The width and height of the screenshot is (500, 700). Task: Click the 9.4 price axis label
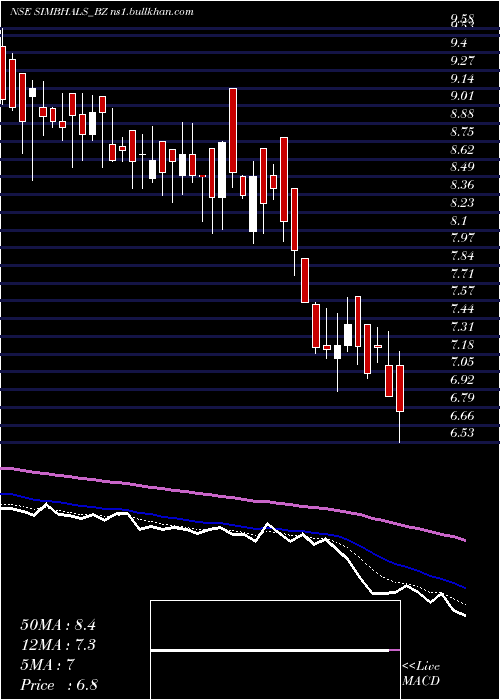[459, 43]
